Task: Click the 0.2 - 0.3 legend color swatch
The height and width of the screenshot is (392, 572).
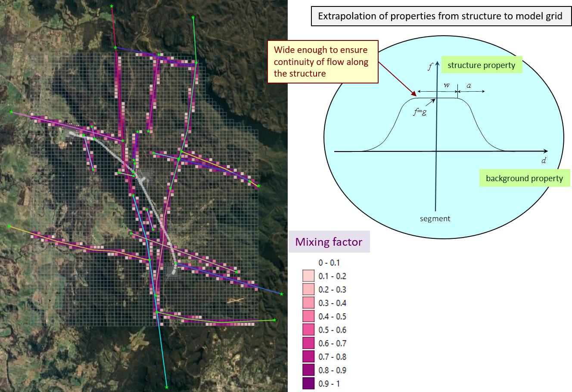Action: (x=308, y=289)
